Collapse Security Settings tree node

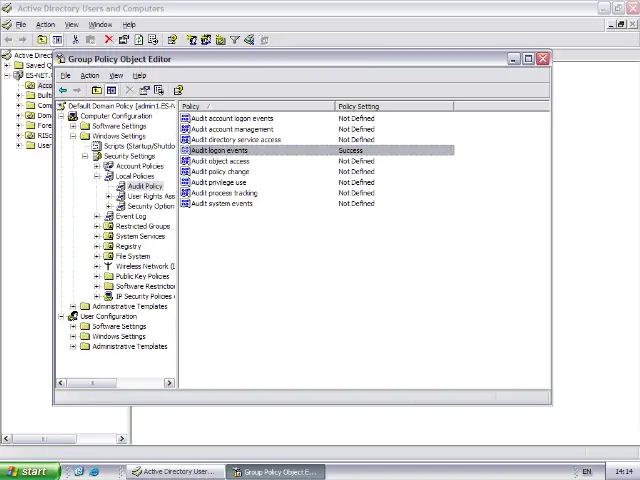click(x=85, y=156)
